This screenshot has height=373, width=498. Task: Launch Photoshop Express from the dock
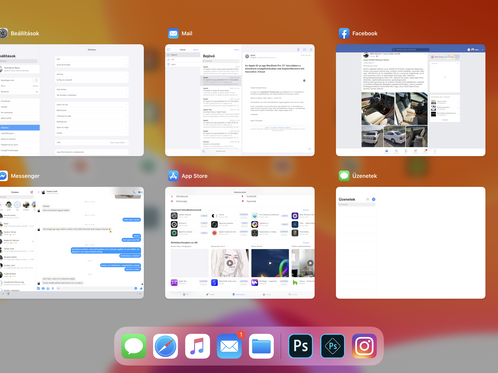(332, 346)
